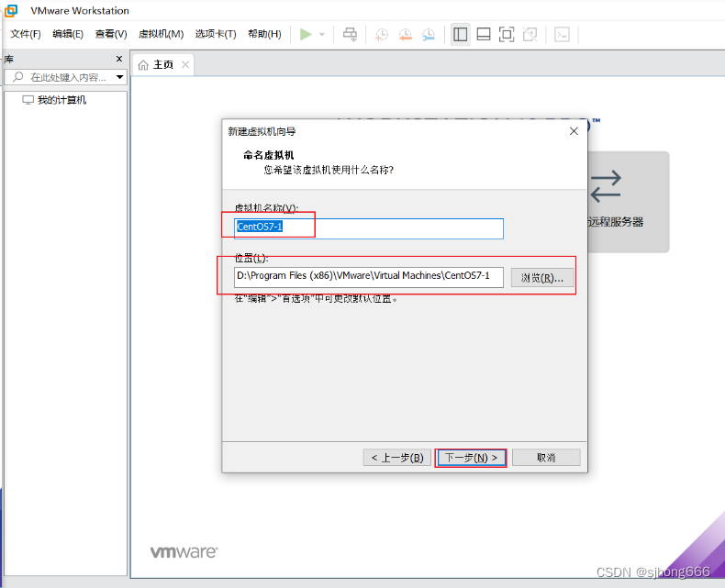
Task: Click the full screen mode icon
Action: (x=507, y=35)
